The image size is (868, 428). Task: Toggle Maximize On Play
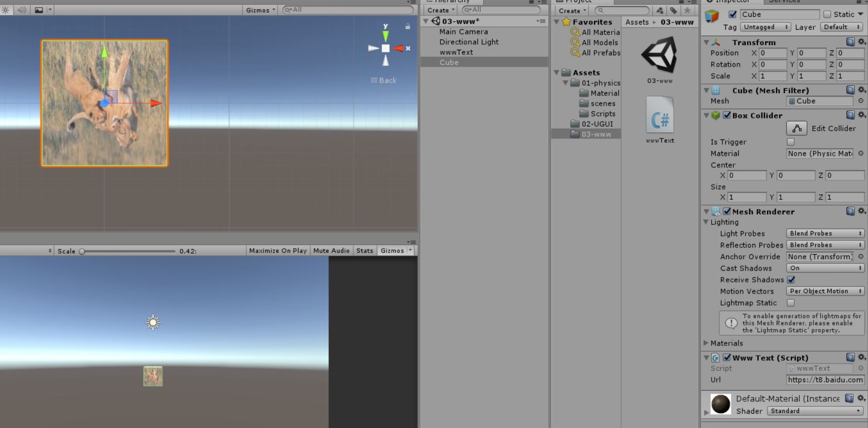coord(278,251)
